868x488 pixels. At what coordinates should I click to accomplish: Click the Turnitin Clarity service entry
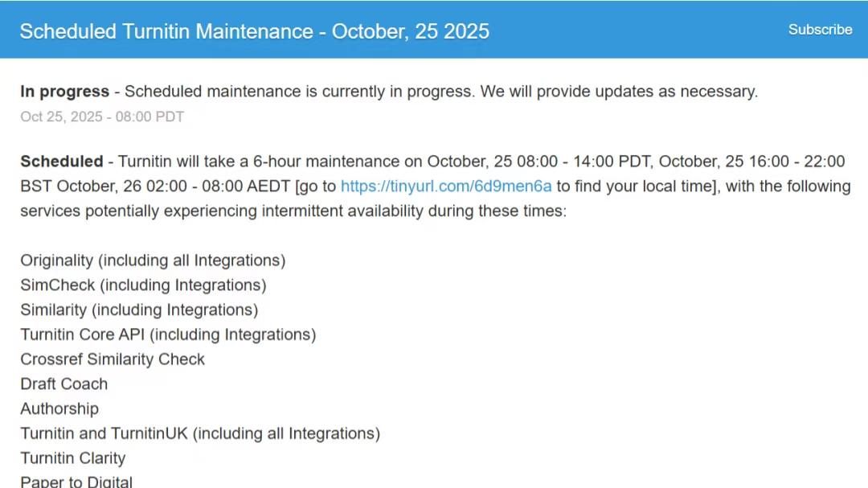tap(73, 458)
